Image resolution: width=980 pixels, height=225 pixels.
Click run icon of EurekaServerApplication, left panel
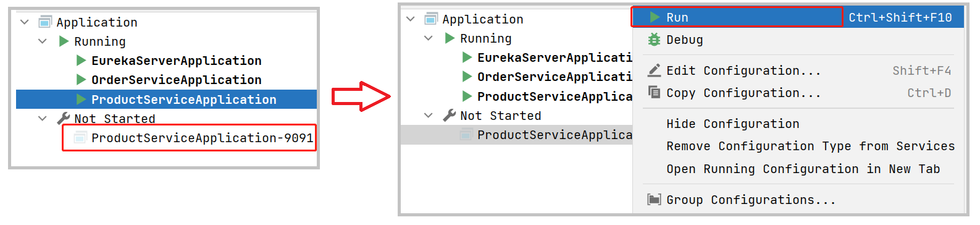(81, 61)
